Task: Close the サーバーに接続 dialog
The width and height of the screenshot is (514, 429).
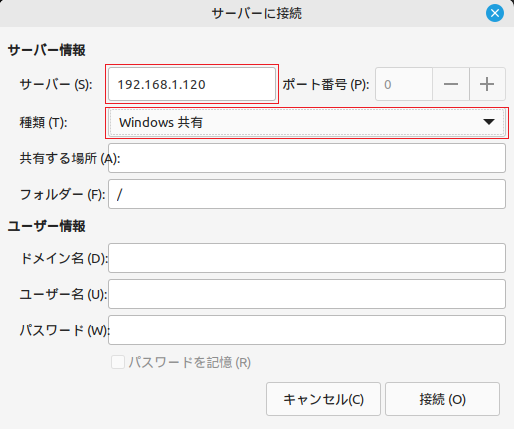Action: pyautogui.click(x=495, y=13)
